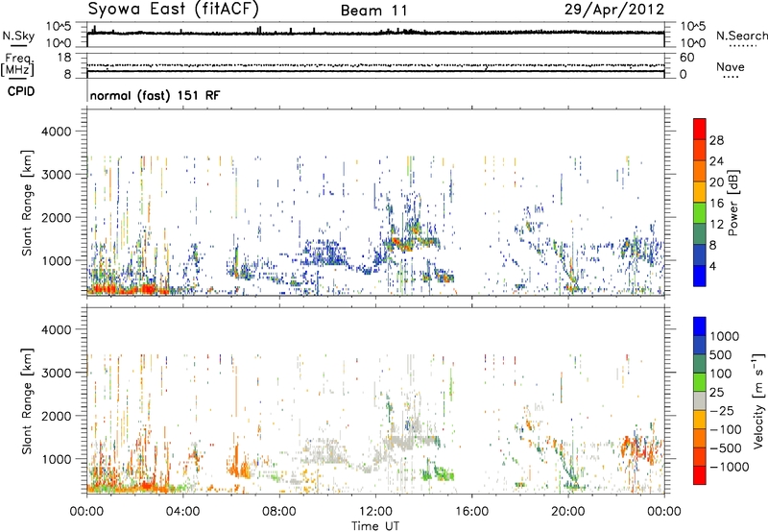Image resolution: width=768 pixels, height=532 pixels.
Task: Click the 'Syowa East (fitACF)' plot title
Action: click(173, 9)
